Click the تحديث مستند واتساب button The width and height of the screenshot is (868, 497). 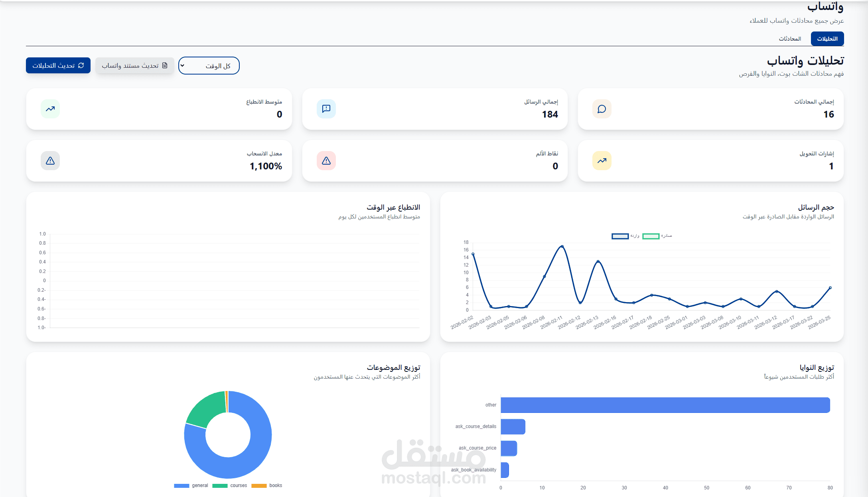tap(135, 65)
